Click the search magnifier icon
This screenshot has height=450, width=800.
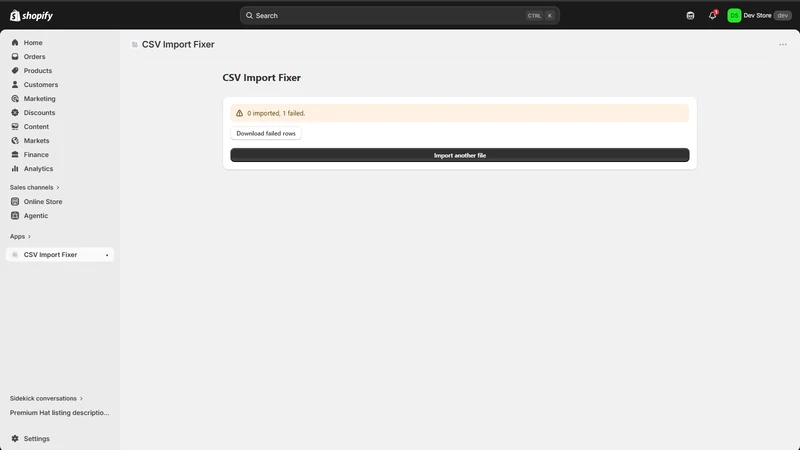pyautogui.click(x=249, y=16)
